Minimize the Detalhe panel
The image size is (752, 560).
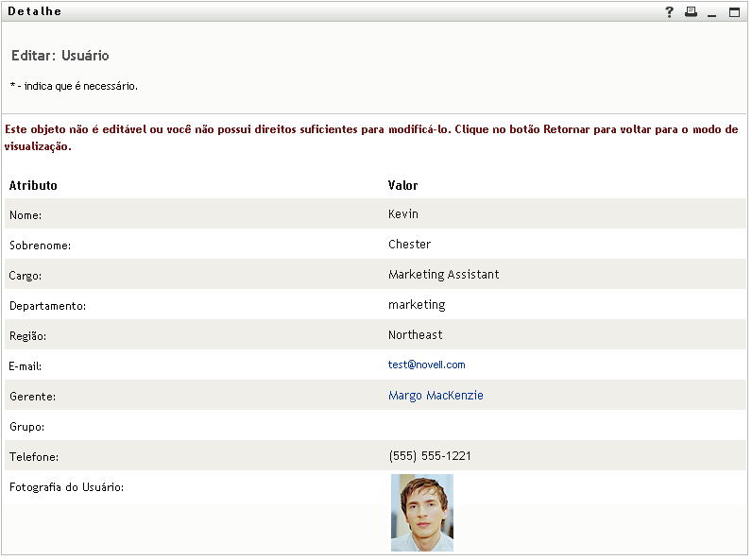point(712,12)
